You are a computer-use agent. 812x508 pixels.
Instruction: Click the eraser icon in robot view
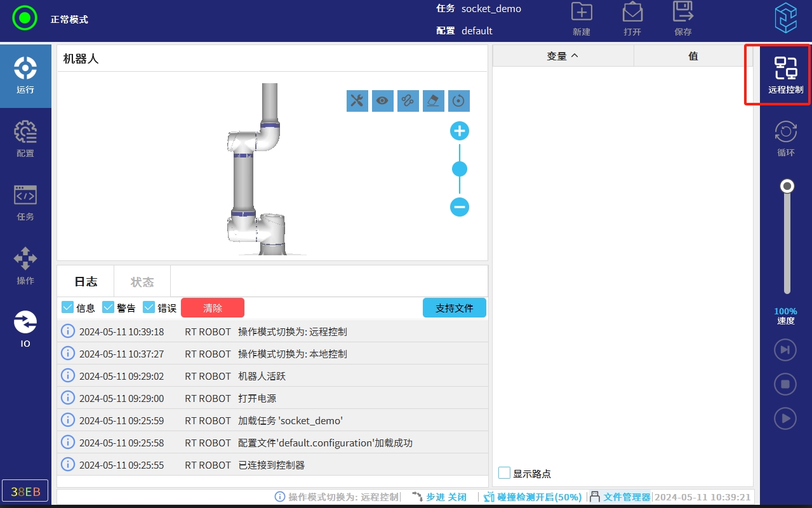[x=434, y=100]
